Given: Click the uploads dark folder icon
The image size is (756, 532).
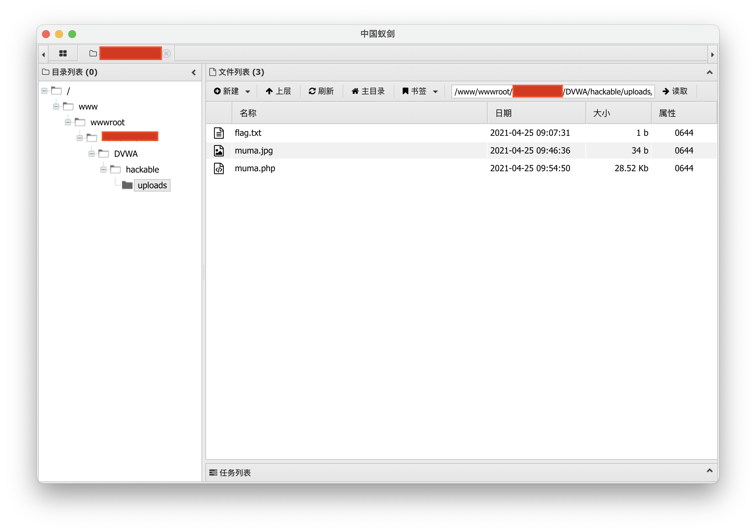Looking at the screenshot, I should pyautogui.click(x=127, y=185).
